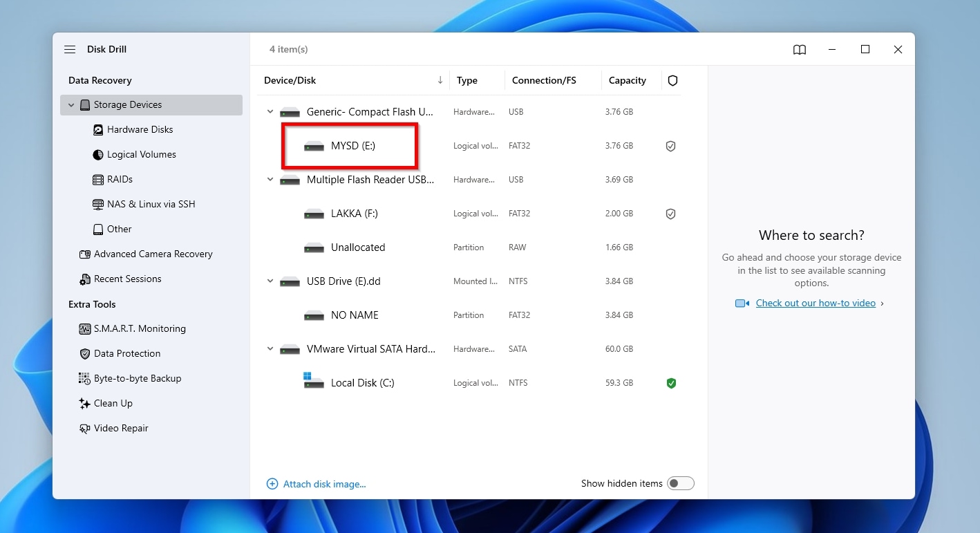Screen dimensions: 980x533
Task: Click the green shield for Local Disk (C:)
Action: pyautogui.click(x=671, y=383)
